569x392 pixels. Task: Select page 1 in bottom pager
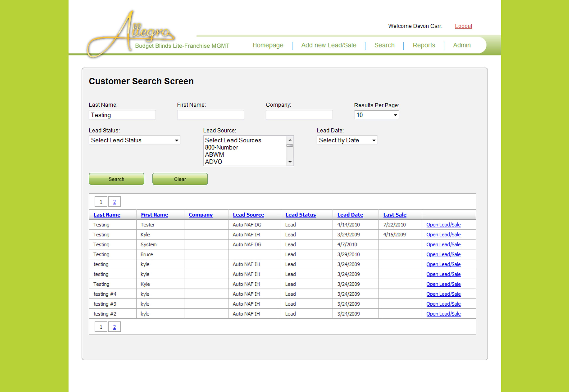click(x=101, y=327)
